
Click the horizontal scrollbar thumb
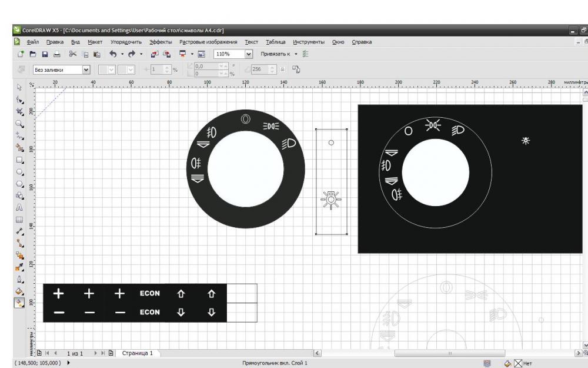[450, 353]
